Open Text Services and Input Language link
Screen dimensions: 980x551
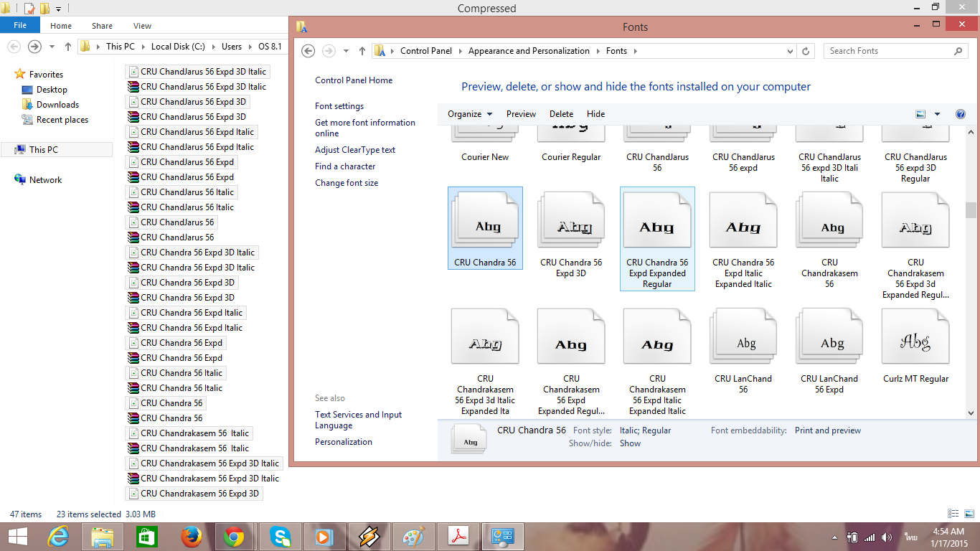(x=358, y=420)
